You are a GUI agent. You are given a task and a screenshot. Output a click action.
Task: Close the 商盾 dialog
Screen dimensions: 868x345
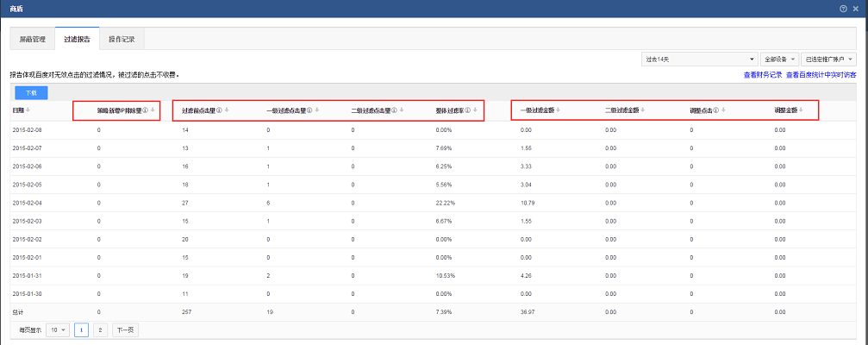coord(856,9)
